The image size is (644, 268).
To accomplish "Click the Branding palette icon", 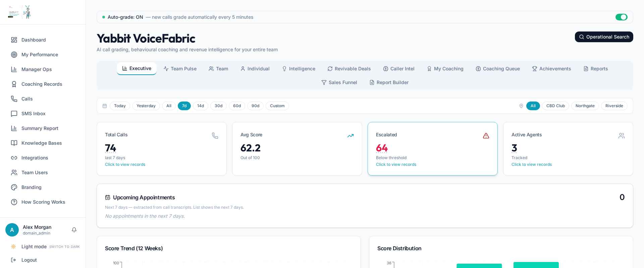I will click(14, 187).
